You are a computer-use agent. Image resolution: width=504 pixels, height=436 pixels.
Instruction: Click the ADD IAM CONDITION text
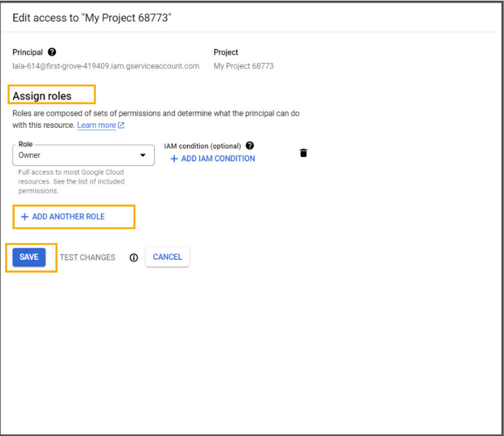[218, 158]
